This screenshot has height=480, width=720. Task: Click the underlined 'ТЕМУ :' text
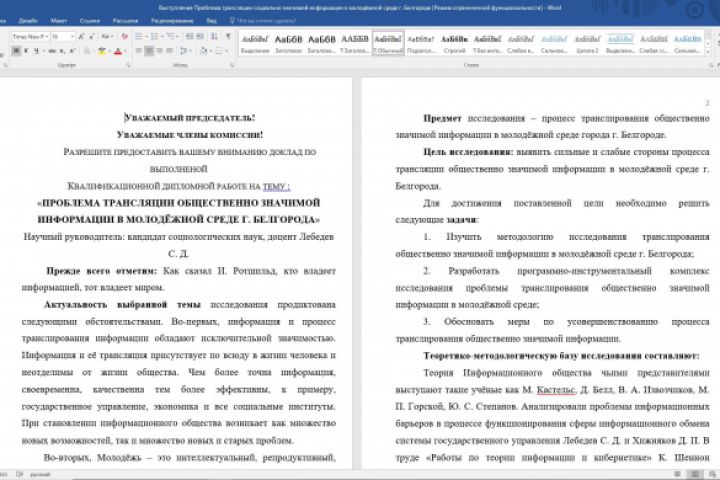pyautogui.click(x=276, y=186)
